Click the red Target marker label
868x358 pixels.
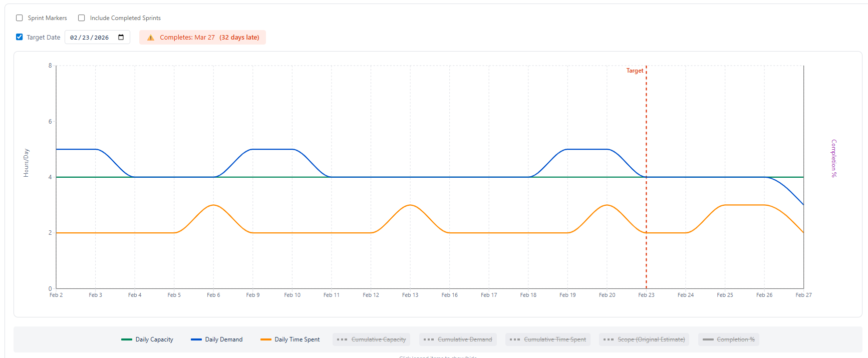pos(635,71)
